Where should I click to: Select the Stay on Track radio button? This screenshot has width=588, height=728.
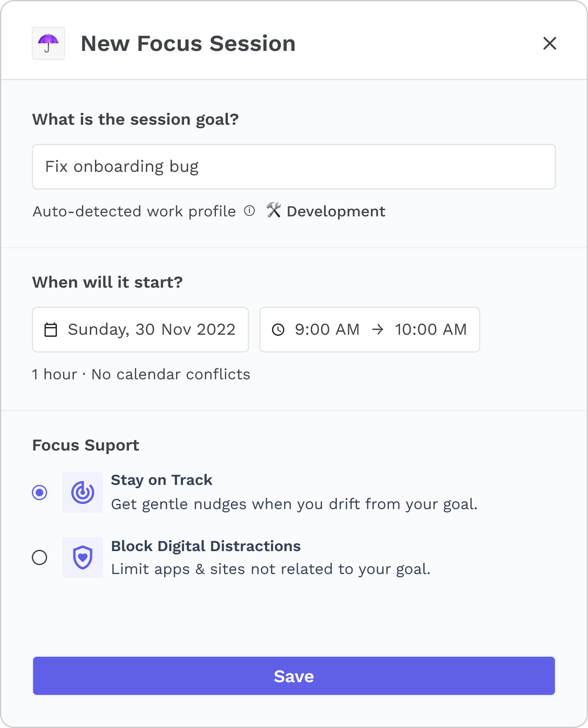[40, 493]
